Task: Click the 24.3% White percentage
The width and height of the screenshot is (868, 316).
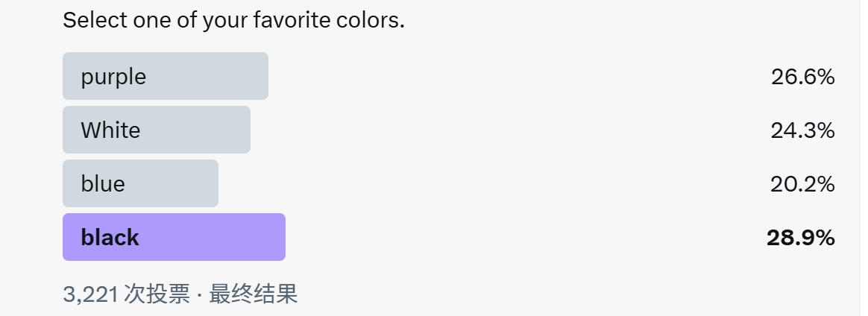Action: point(802,130)
